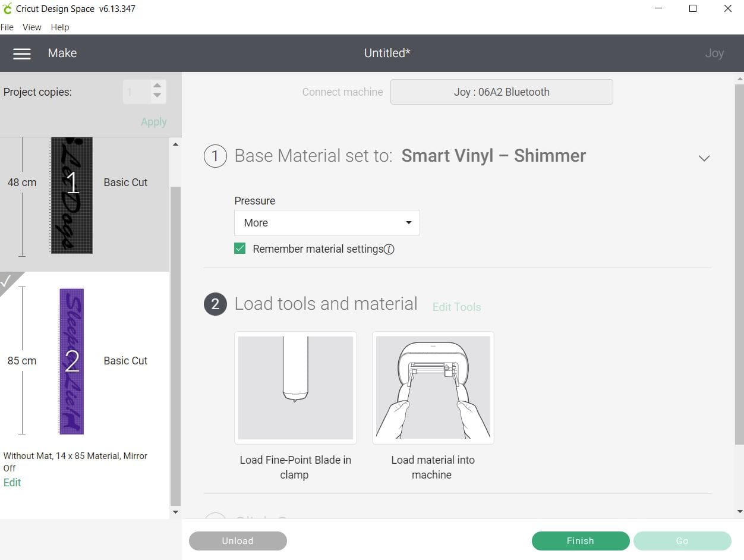Viewport: 744px width, 560px height.
Task: Open the Pressure dropdown showing More
Action: [327, 223]
